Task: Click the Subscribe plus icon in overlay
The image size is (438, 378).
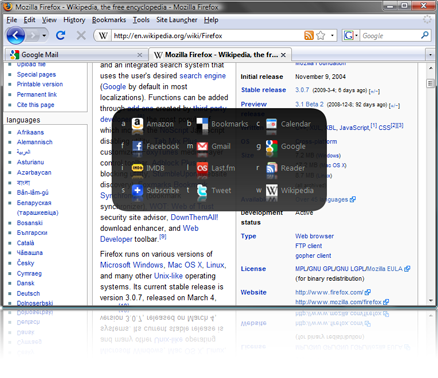Action: 137,190
